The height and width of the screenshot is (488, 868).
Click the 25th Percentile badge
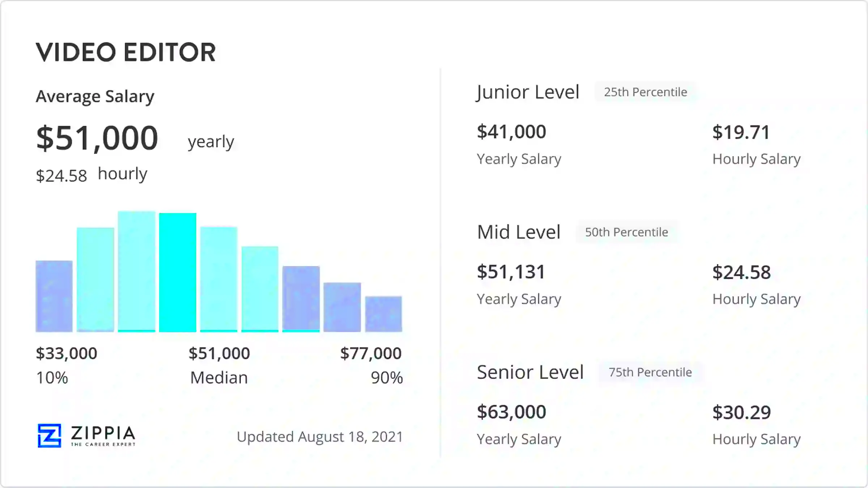(645, 92)
